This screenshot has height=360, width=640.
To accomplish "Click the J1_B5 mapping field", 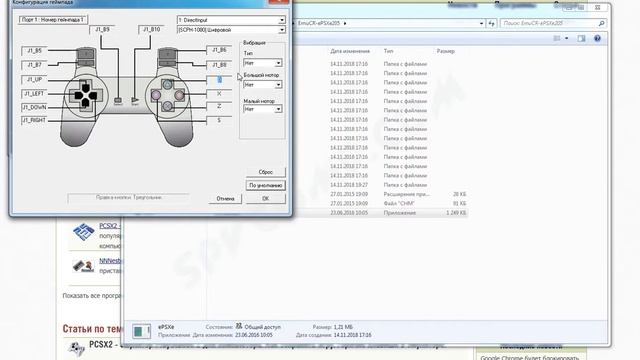I will (x=34, y=51).
